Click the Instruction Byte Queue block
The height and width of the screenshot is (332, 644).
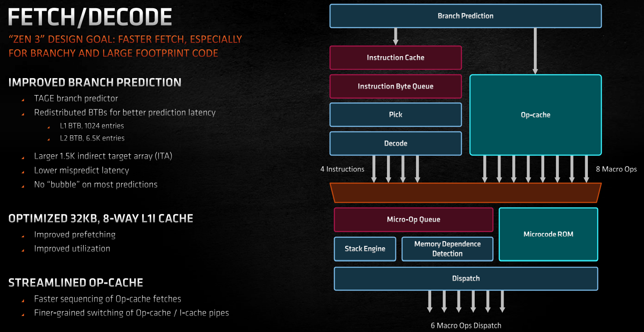(x=396, y=86)
